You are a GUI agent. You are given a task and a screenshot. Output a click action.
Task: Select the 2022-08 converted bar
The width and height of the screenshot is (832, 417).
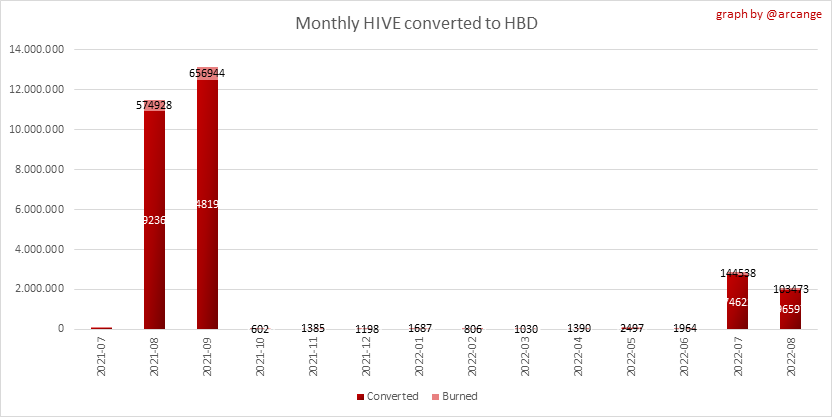(791, 310)
